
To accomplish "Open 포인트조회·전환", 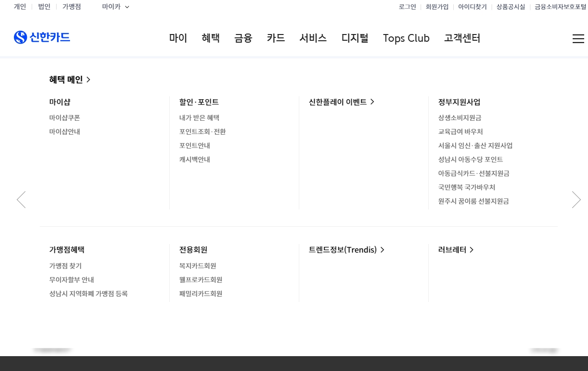I will click(x=202, y=131).
